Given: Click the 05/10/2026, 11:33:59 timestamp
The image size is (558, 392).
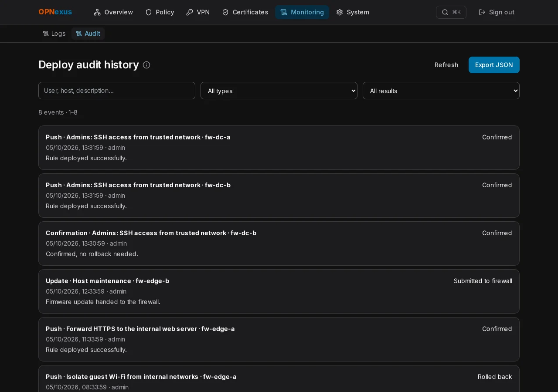Looking at the screenshot, I should click(75, 339).
